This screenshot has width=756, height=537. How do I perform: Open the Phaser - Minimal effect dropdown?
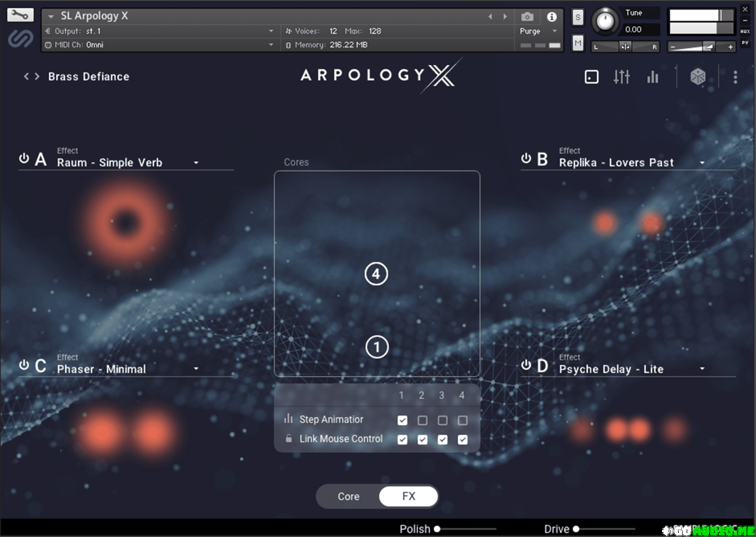tap(128, 369)
